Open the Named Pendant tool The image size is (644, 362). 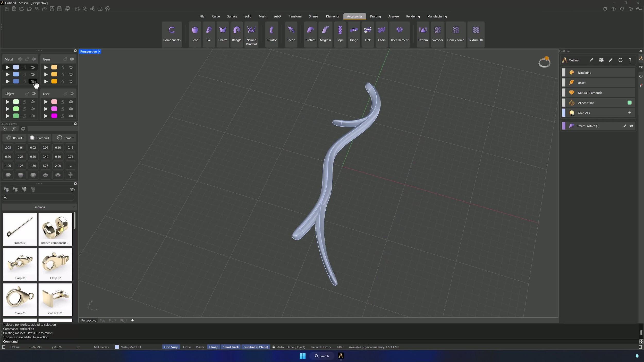click(x=251, y=34)
